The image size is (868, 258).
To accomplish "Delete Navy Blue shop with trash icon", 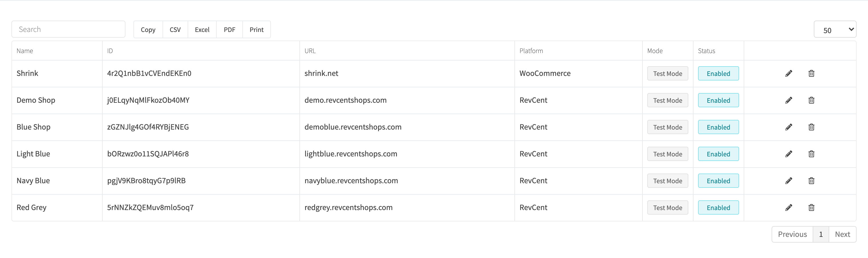I will (x=811, y=181).
